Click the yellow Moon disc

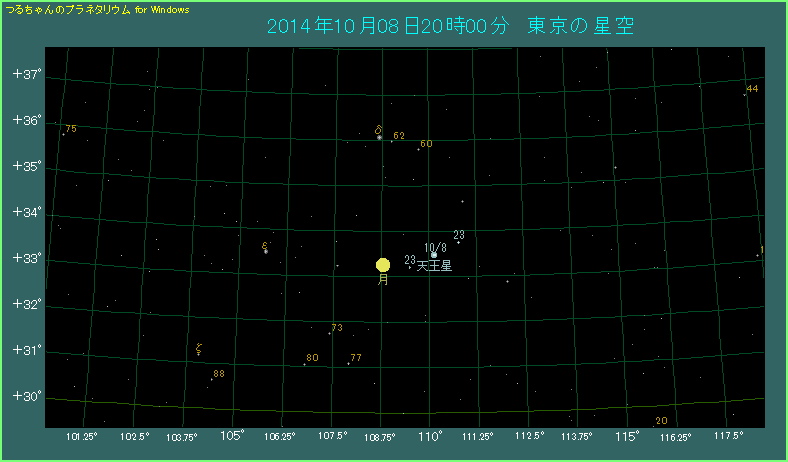(383, 265)
